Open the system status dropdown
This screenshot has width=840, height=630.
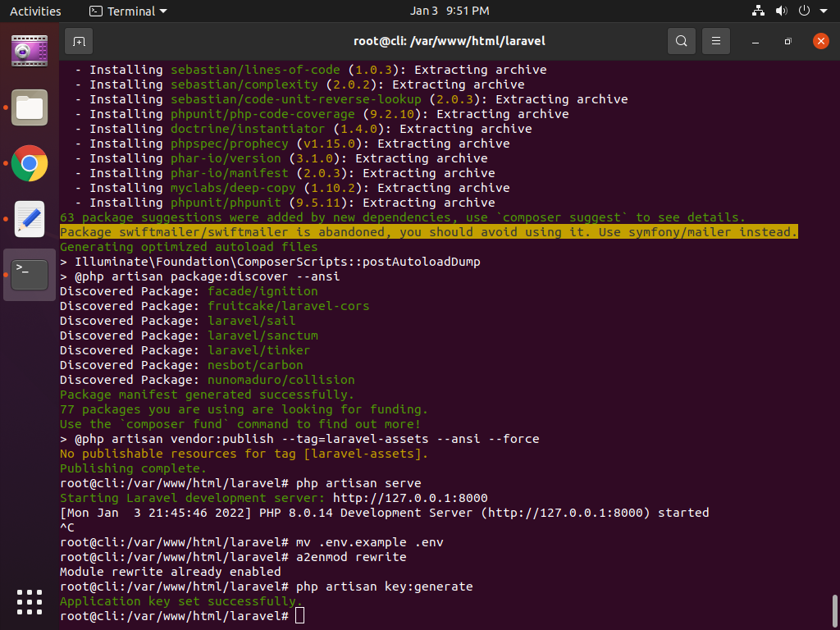787,11
